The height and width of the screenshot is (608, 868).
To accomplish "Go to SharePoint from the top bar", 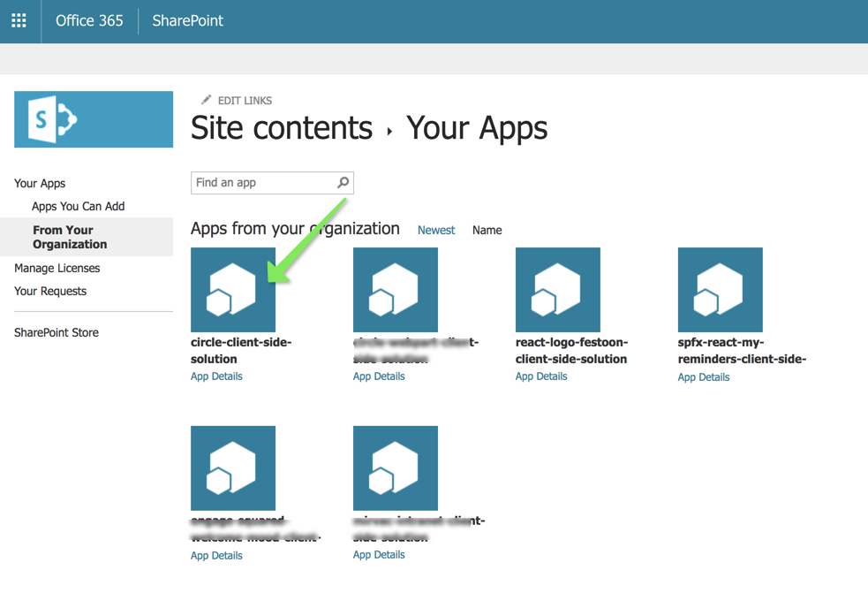I will pos(188,21).
